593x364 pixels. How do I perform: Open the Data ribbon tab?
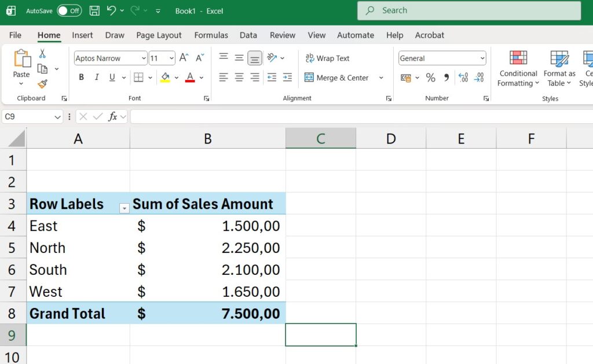(248, 35)
